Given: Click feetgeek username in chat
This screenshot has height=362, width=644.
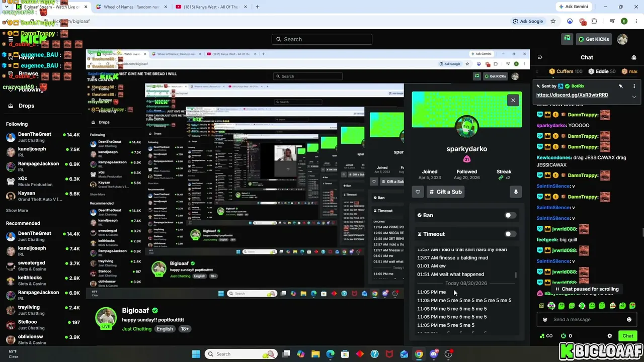Looking at the screenshot, I should click(547, 240).
